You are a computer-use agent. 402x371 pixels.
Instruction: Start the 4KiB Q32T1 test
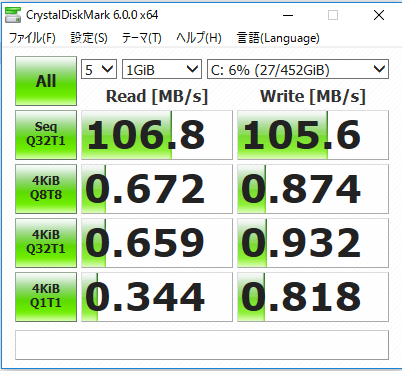pos(46,243)
